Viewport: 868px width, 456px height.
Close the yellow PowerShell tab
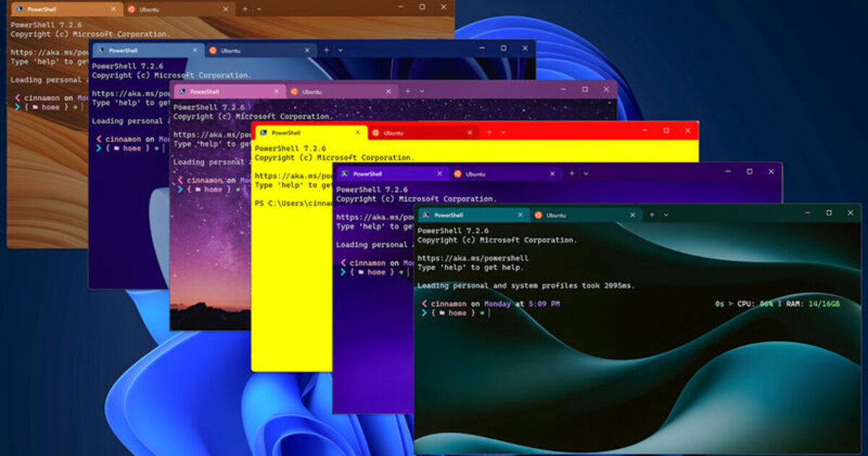(357, 132)
